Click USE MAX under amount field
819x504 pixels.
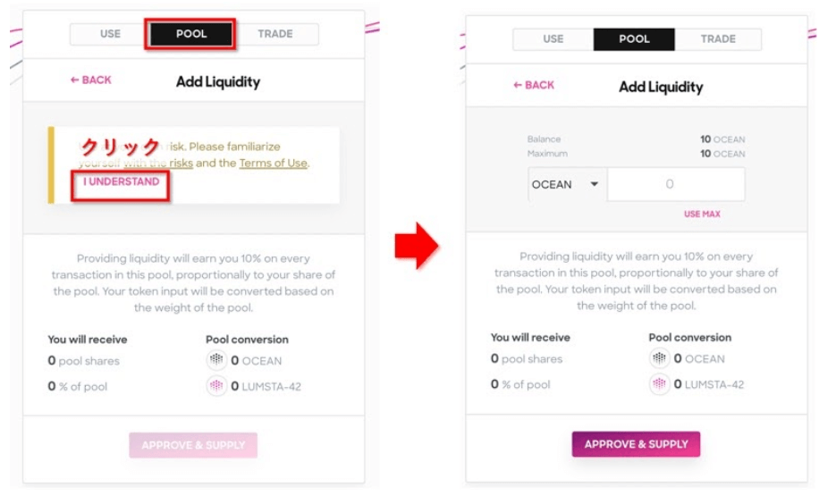click(702, 214)
